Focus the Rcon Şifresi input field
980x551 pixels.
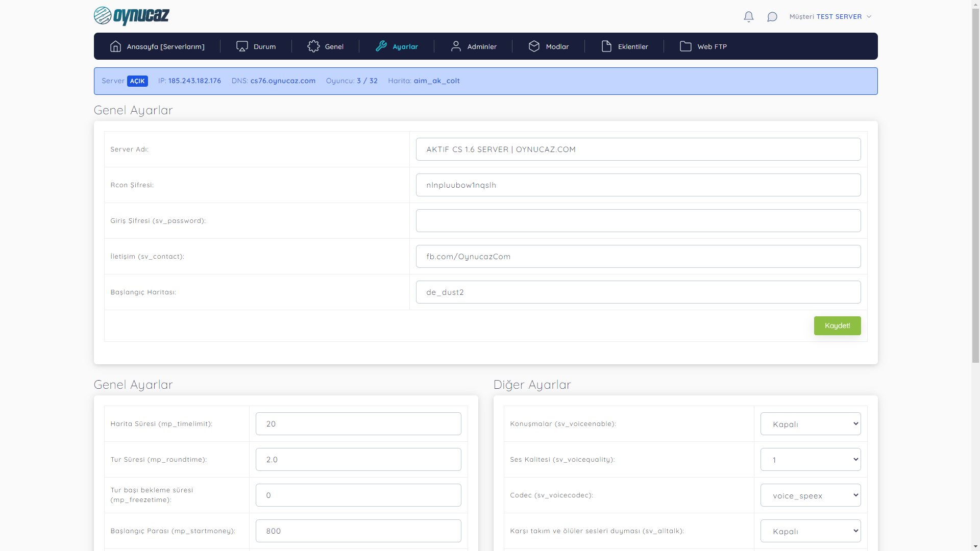click(x=638, y=185)
